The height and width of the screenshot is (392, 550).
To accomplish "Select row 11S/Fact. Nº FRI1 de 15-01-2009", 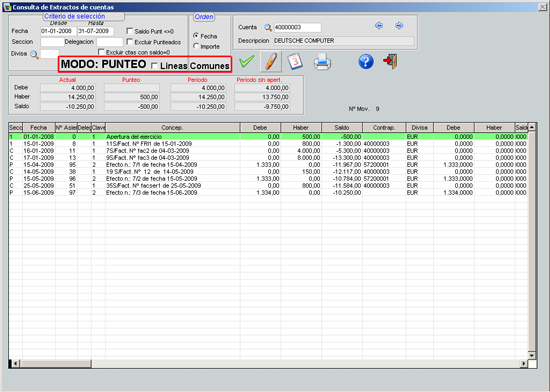I will [x=268, y=144].
